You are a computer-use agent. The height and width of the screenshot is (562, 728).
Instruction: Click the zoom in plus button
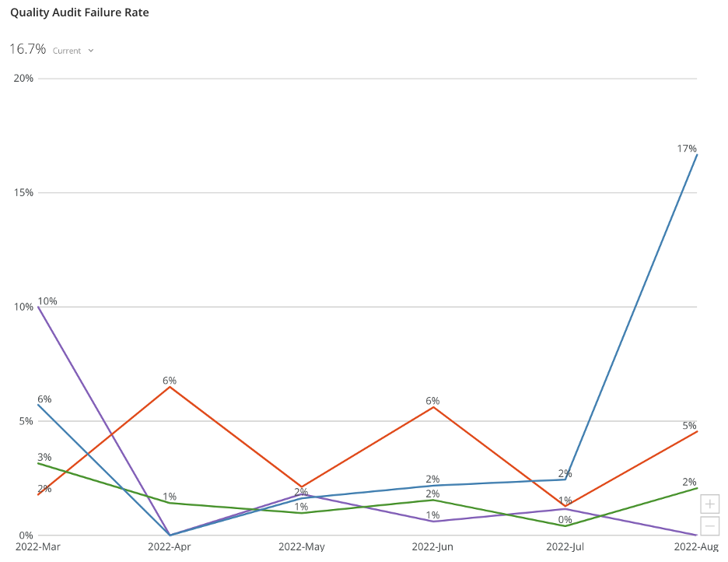pyautogui.click(x=709, y=504)
